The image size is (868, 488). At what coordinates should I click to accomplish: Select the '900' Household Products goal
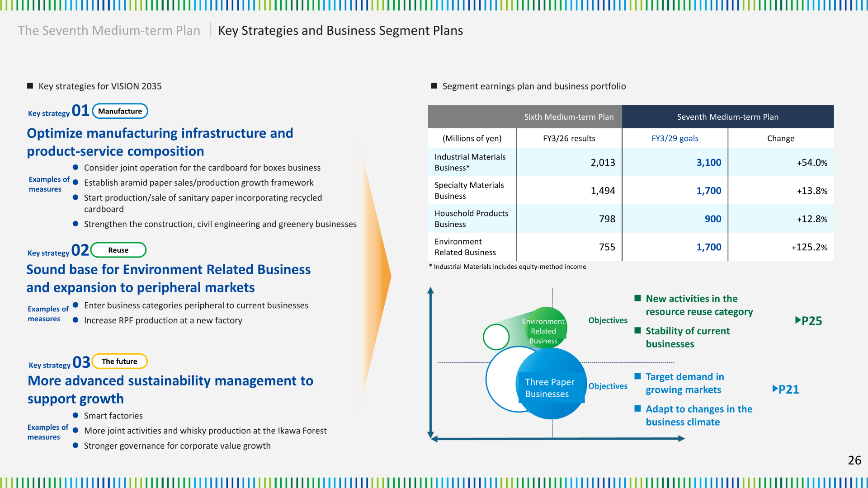click(x=713, y=219)
